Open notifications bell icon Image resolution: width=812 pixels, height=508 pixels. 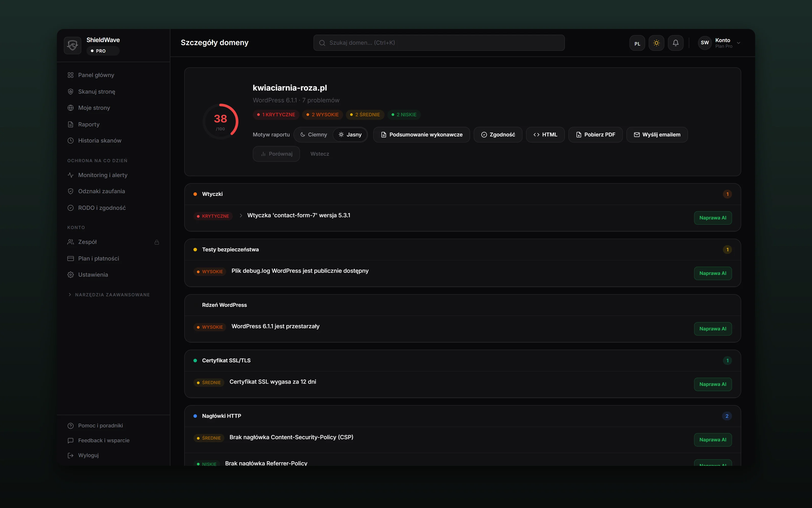(x=675, y=43)
